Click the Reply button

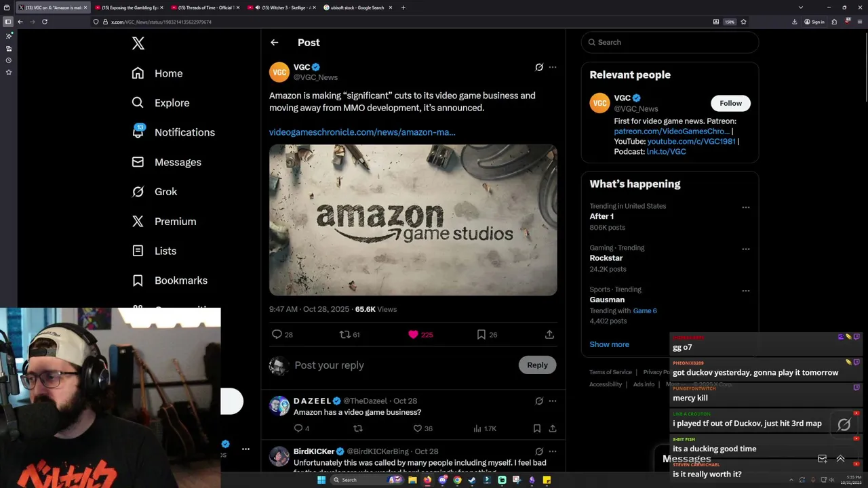(x=537, y=365)
